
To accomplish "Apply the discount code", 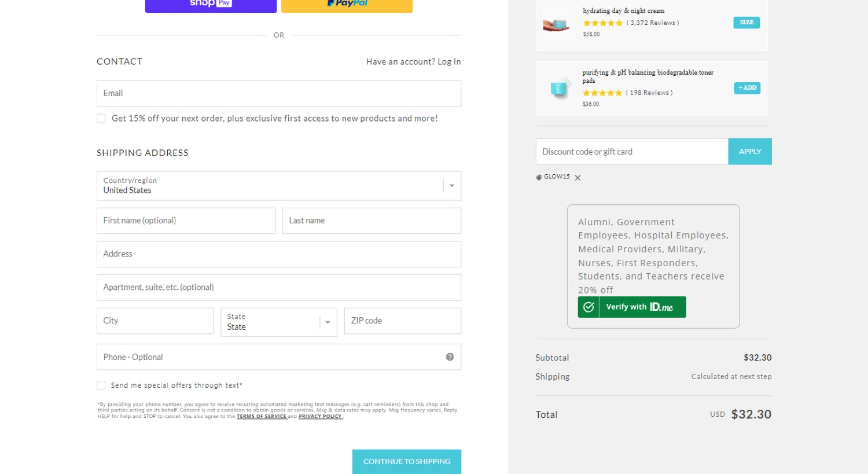I will click(x=750, y=152).
